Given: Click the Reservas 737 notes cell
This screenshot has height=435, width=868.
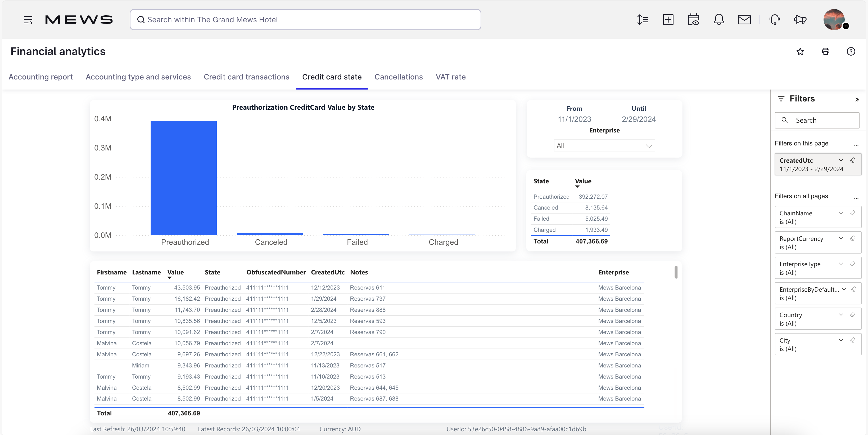Looking at the screenshot, I should (x=368, y=299).
